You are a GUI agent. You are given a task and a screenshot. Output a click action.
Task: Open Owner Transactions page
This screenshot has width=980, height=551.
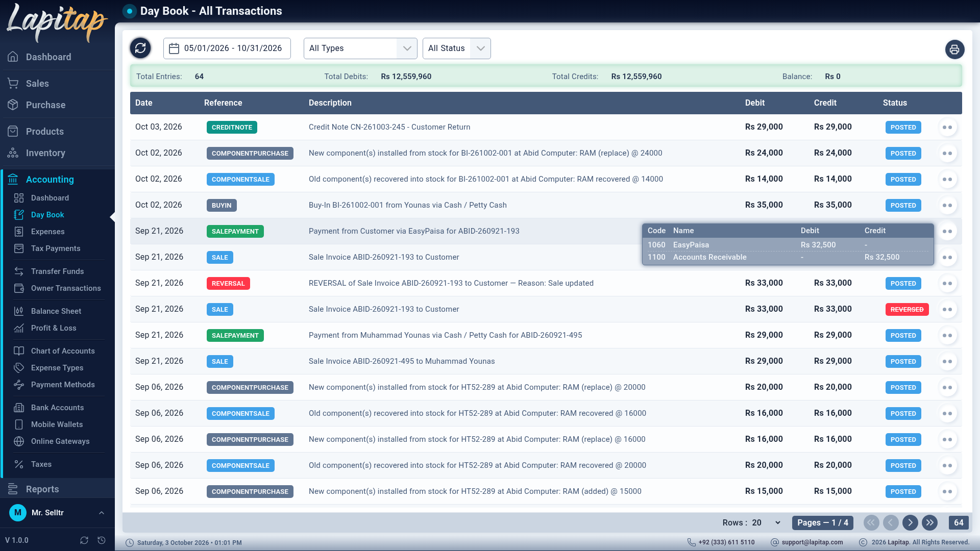click(66, 288)
